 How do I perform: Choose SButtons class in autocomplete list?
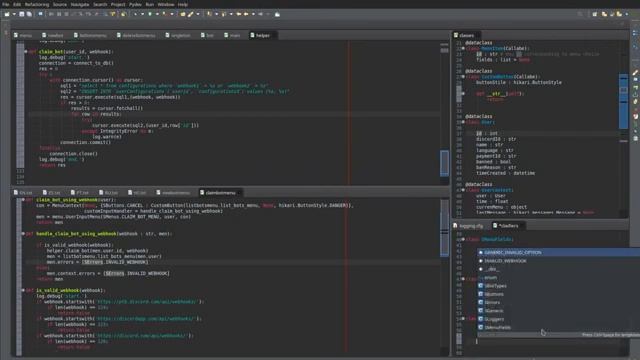tap(558, 294)
